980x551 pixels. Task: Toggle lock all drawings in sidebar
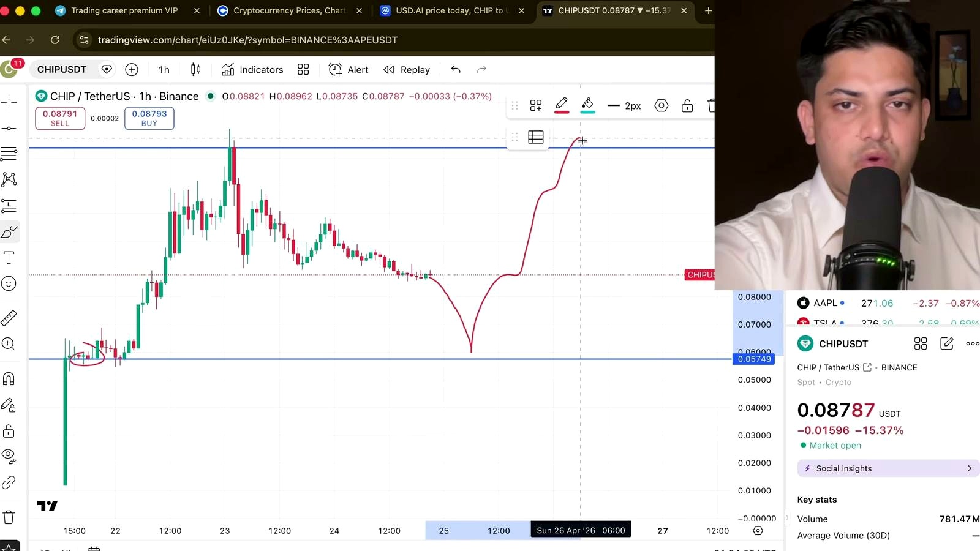pos(9,432)
